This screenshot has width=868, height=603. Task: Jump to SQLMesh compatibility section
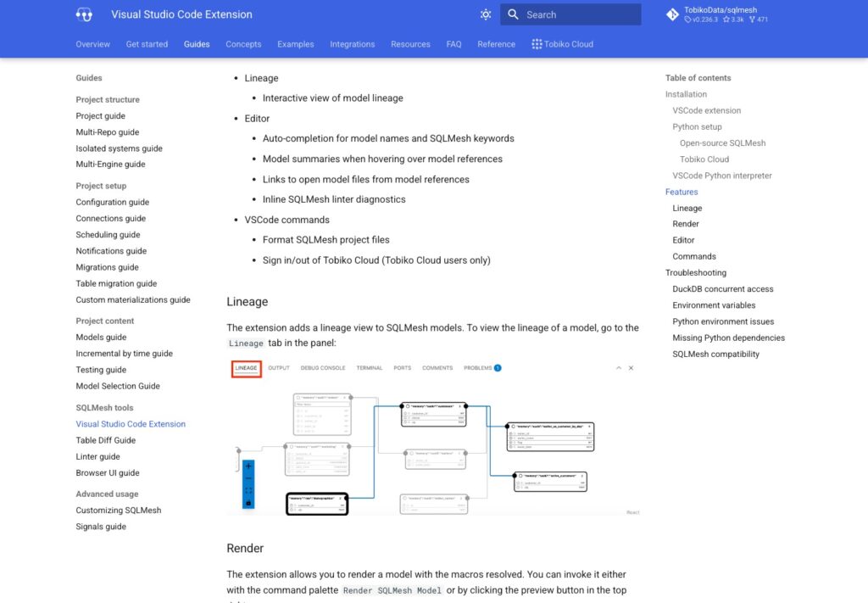coord(715,355)
